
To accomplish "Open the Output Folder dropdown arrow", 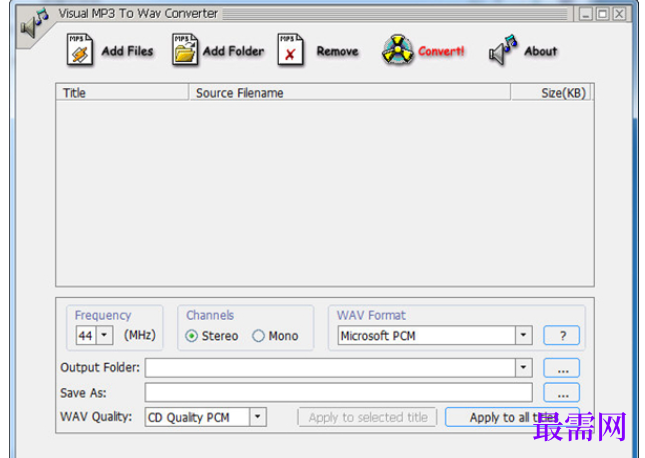I will (523, 367).
